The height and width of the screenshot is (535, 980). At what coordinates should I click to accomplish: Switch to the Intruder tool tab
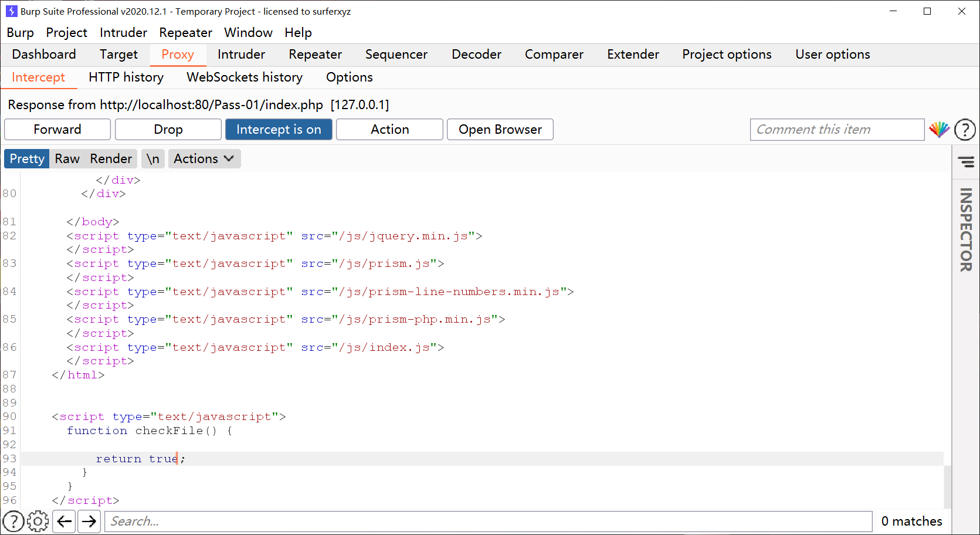241,55
